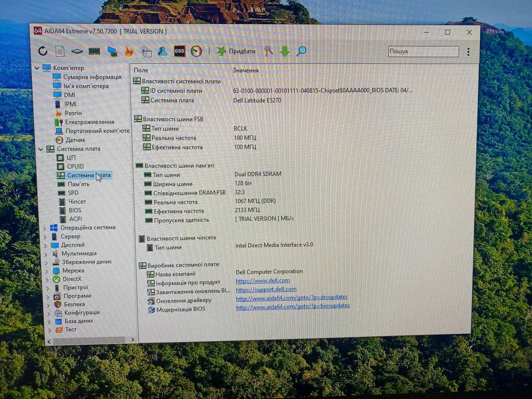The height and width of the screenshot is (399, 532).
Task: Select the Чіпсет tree item
Action: click(x=77, y=202)
